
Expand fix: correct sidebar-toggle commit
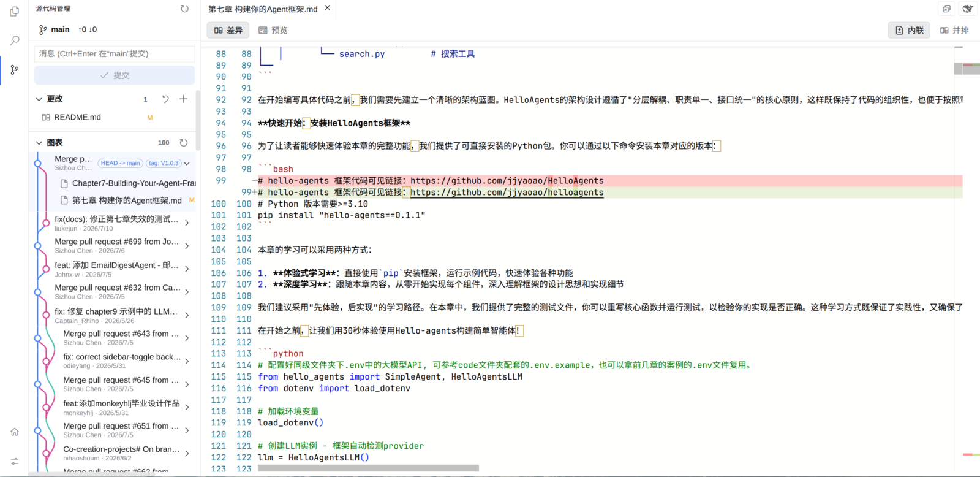pos(187,361)
